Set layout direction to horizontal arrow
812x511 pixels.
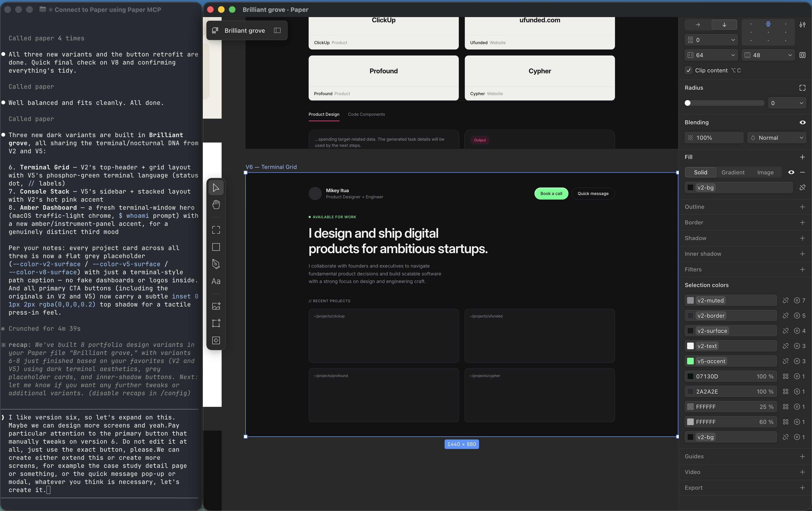tap(697, 25)
